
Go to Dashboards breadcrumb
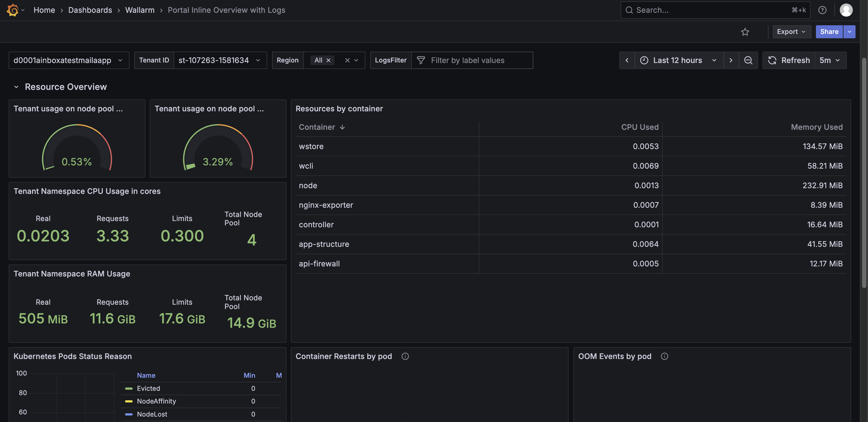tap(90, 10)
